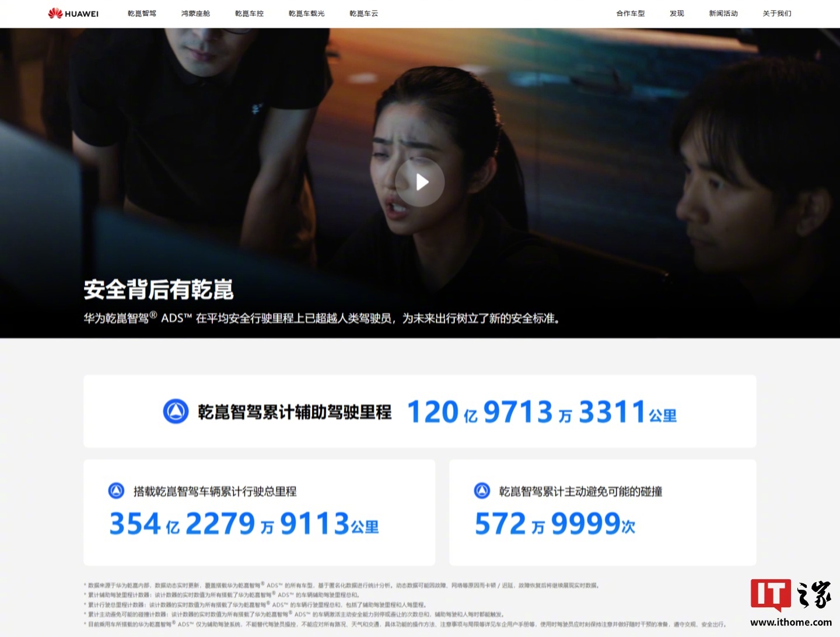Open the 新闻活动 navigation link
Viewport: 840px width, 637px height.
[x=723, y=13]
